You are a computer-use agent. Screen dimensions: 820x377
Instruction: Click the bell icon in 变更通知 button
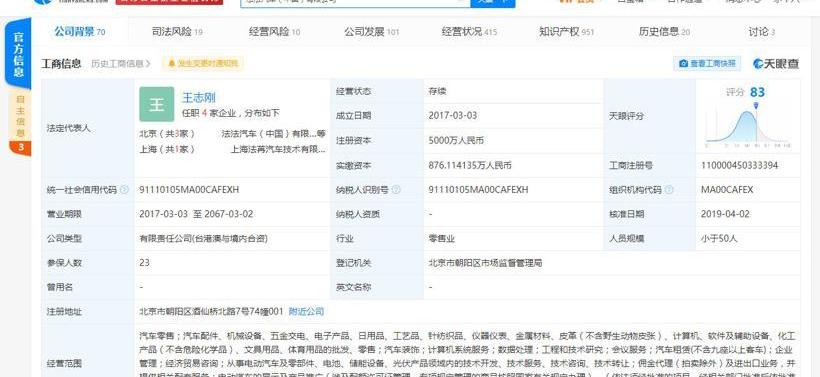coord(172,64)
